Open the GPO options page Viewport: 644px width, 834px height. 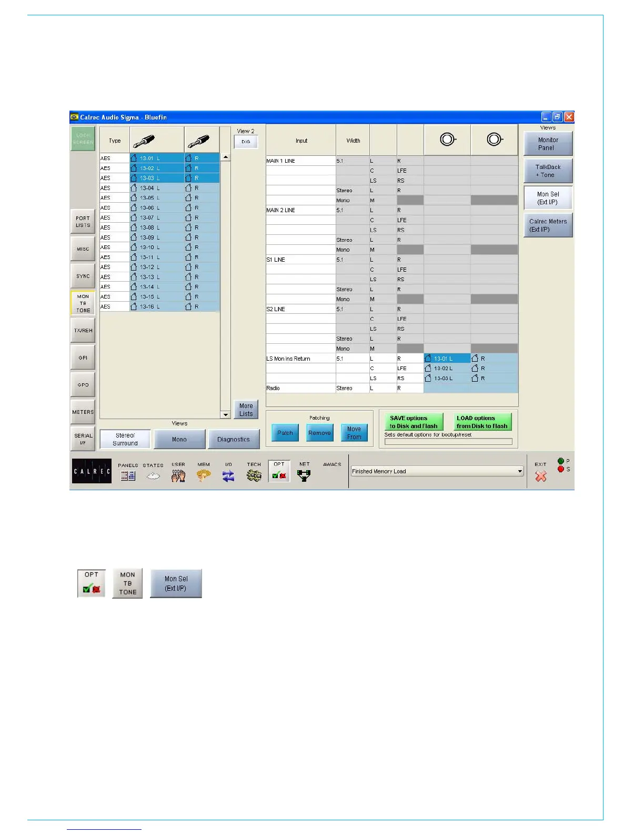pos(83,385)
